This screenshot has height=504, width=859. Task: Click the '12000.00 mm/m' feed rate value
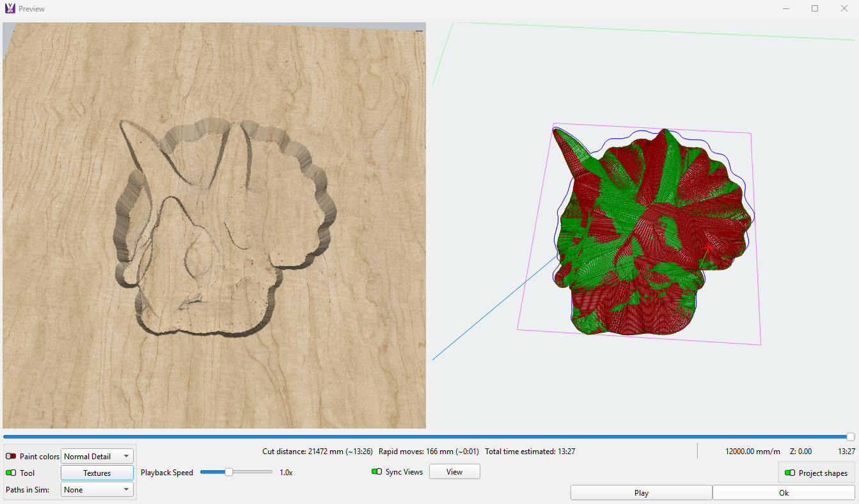(x=753, y=452)
